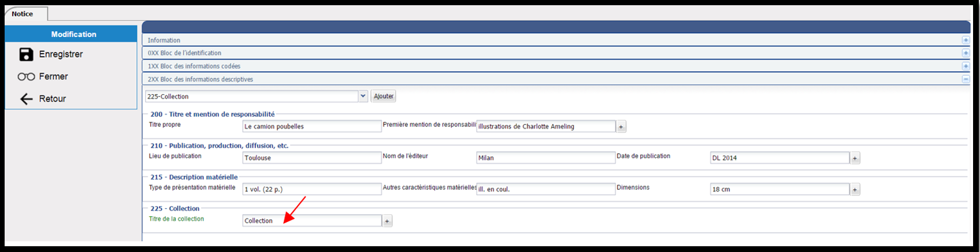This screenshot has height=252, width=980.
Task: Switch to the Notice tab
Action: [x=23, y=14]
